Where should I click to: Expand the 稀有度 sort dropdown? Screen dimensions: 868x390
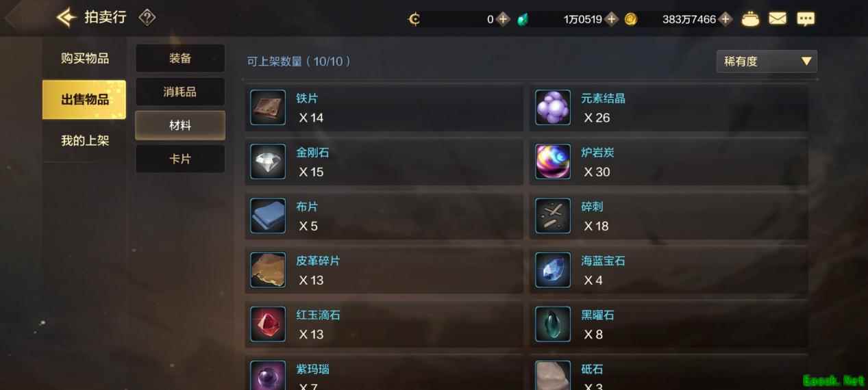[x=767, y=61]
